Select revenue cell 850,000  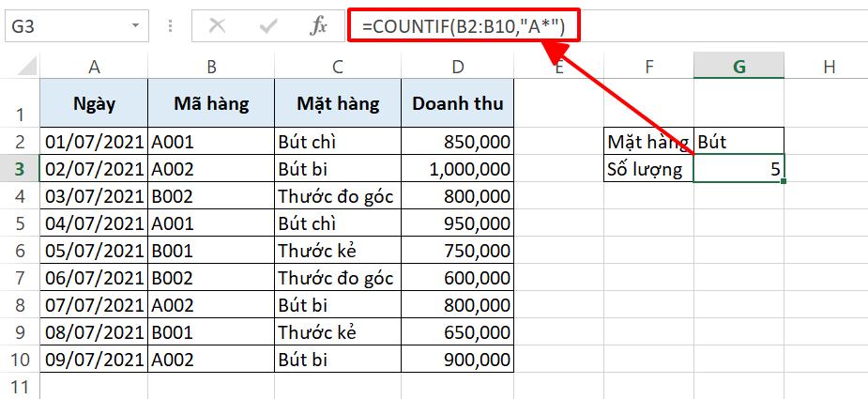[x=457, y=142]
